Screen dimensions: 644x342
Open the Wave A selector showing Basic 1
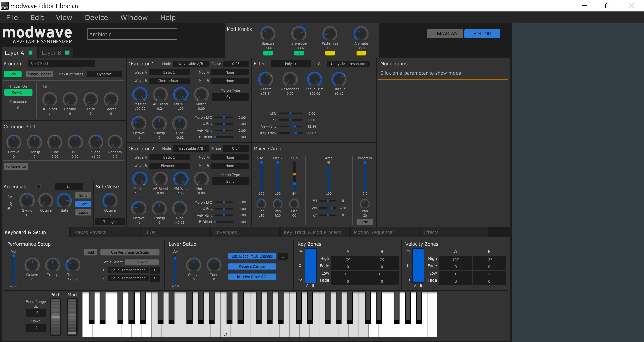point(169,72)
